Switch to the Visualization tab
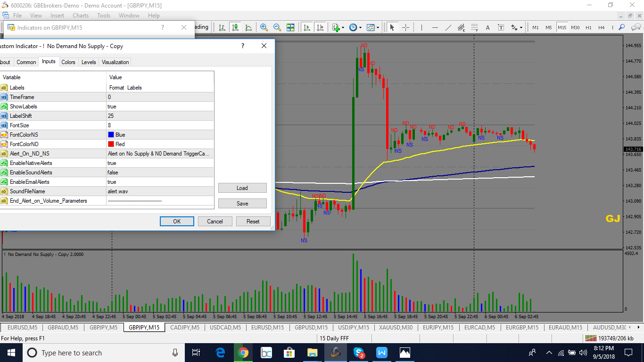 (x=115, y=62)
